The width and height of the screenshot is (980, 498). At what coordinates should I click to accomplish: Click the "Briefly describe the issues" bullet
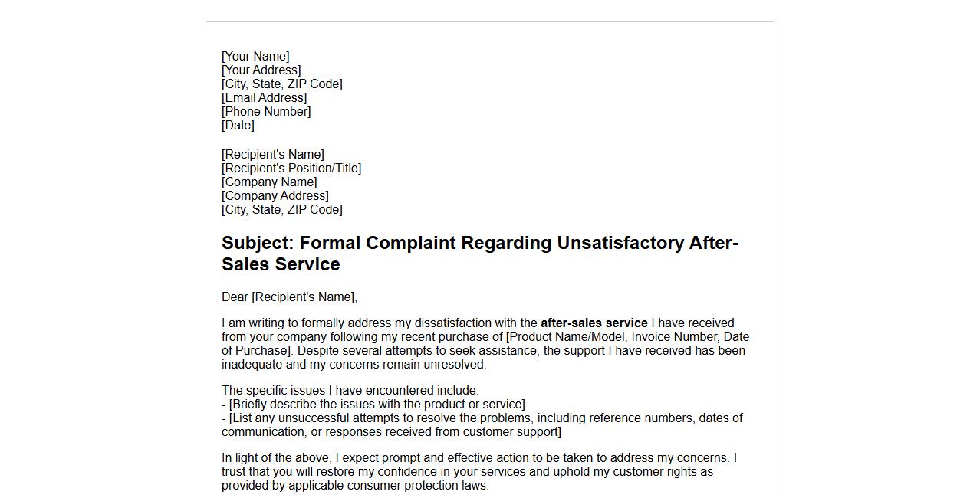376,405
